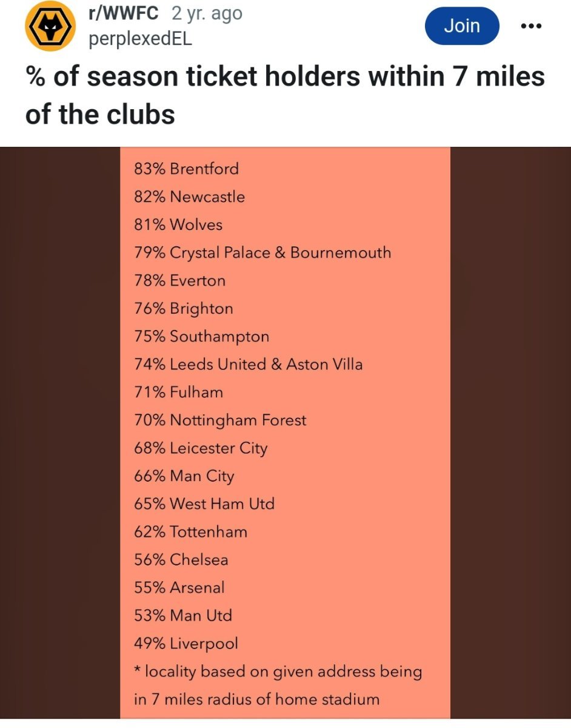This screenshot has width=571, height=728.
Task: Open the r/WWFC subreddit link
Action: 123,13
